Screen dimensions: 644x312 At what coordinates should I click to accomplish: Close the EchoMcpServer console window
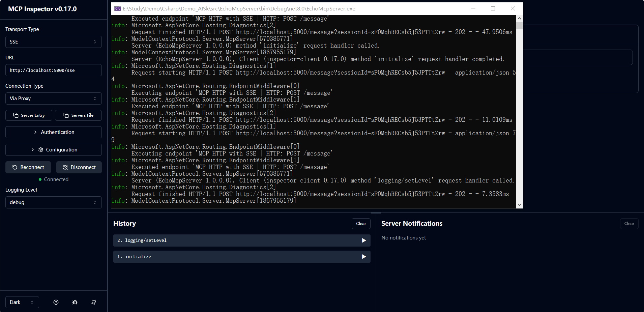coord(513,8)
